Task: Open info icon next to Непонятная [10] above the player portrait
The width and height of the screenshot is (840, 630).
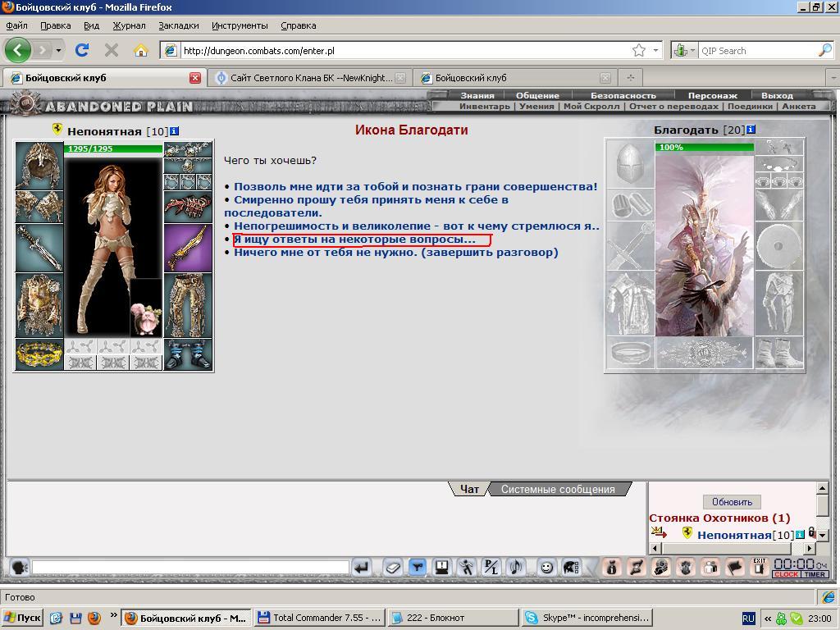Action: tap(174, 130)
